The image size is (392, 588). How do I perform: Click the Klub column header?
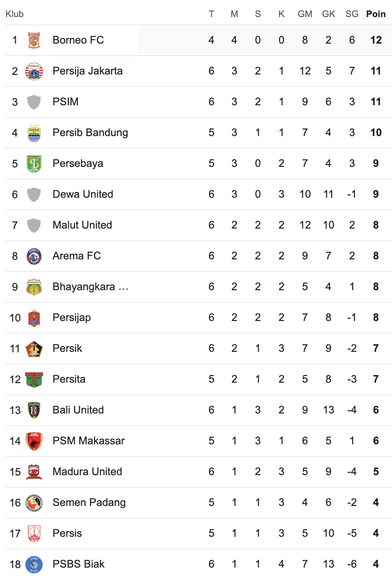click(15, 14)
